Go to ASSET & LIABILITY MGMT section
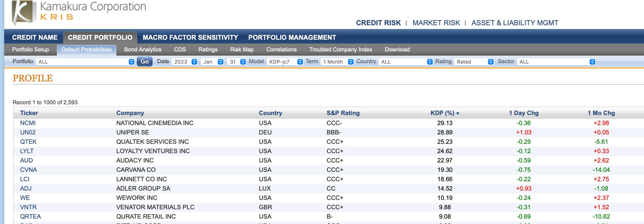 pyautogui.click(x=515, y=23)
